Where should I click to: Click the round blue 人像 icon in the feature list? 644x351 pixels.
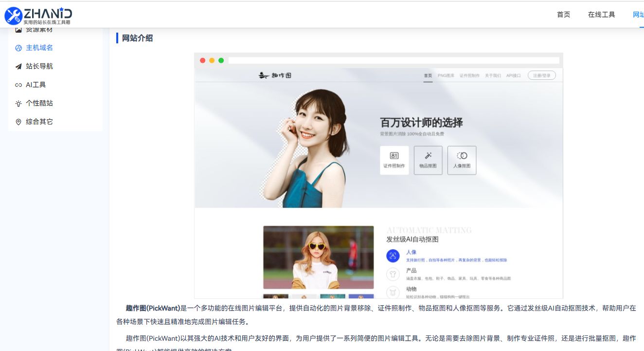coord(393,256)
